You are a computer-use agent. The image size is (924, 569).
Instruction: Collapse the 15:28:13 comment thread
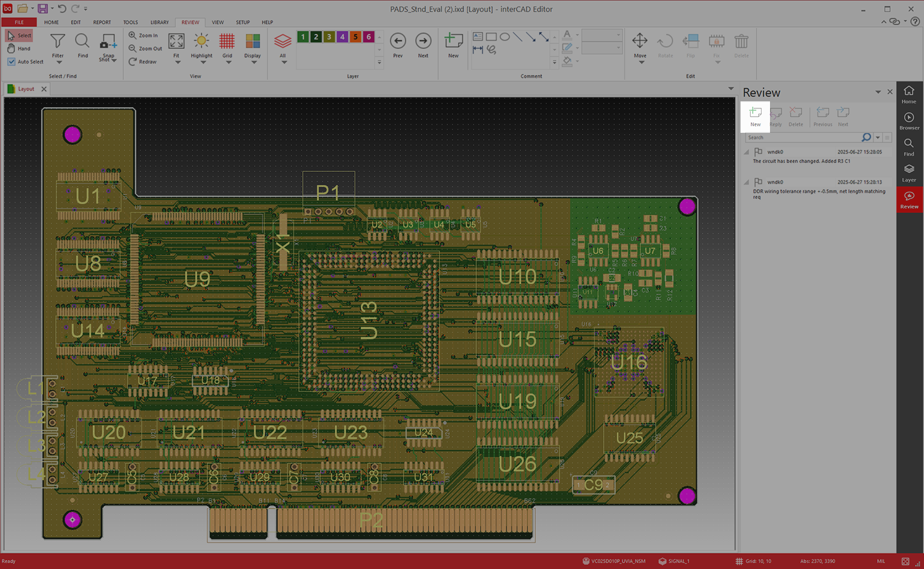(x=746, y=182)
